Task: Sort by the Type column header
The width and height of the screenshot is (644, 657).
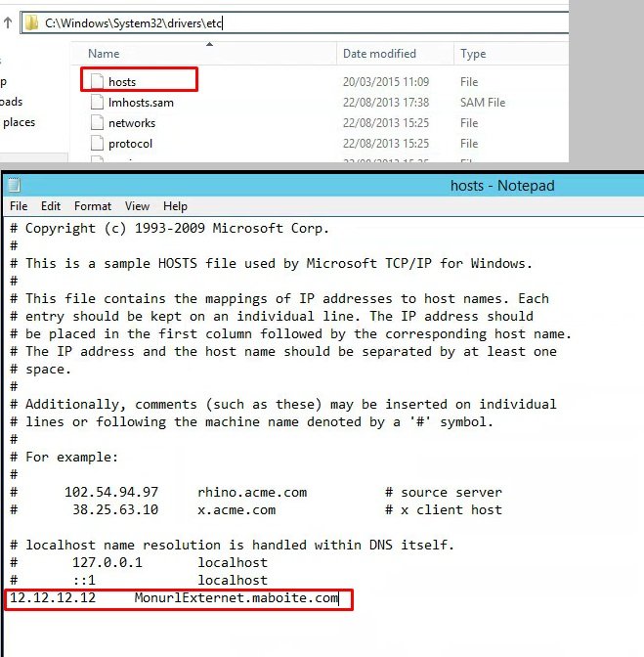Action: [473, 54]
